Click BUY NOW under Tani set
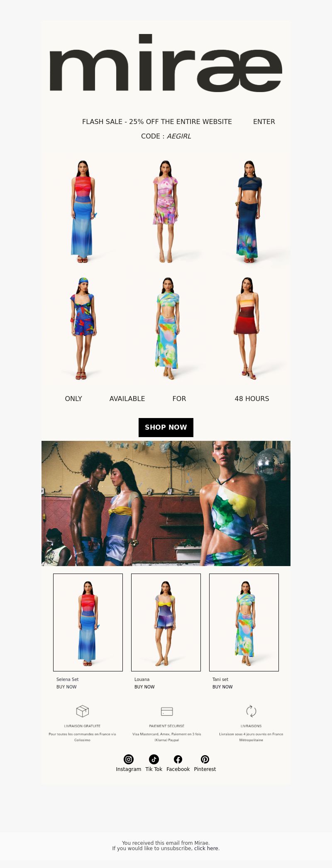 [222, 687]
